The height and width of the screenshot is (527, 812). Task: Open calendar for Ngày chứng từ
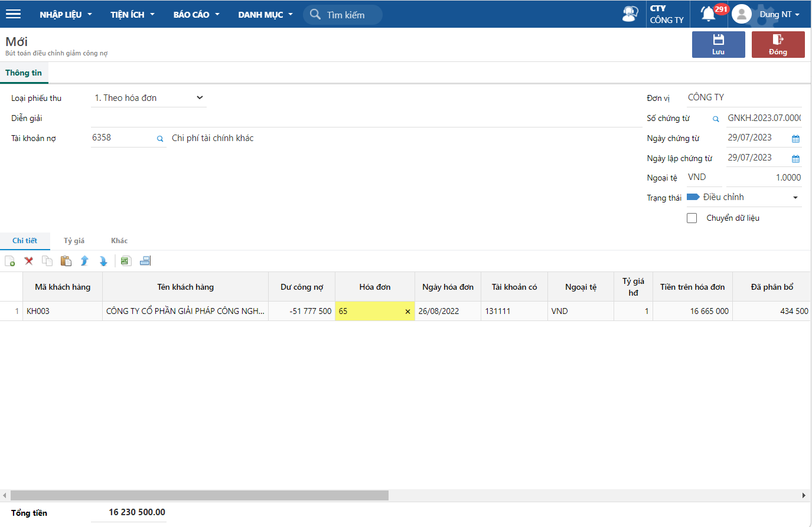pyautogui.click(x=795, y=139)
